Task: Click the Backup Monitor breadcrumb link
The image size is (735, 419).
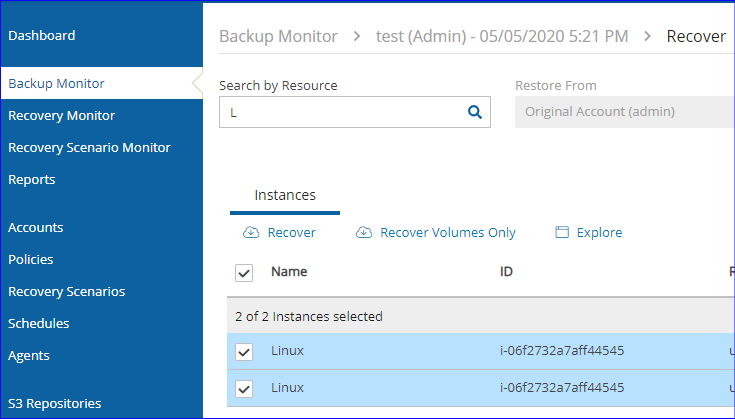Action: [x=278, y=37]
